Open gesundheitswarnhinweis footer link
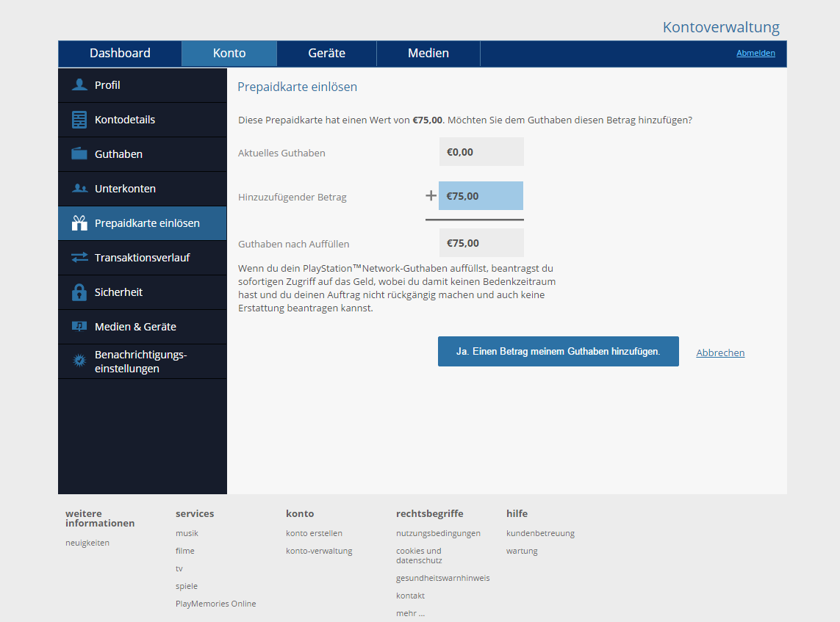The width and height of the screenshot is (840, 622). point(443,578)
